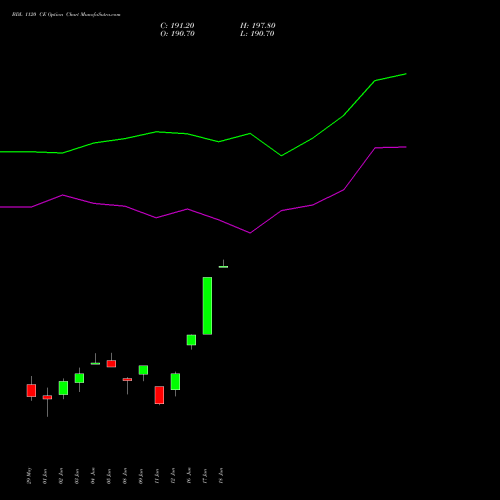Click the chart title text at top left
Viewport: 500px width, 500px height.
point(66,15)
